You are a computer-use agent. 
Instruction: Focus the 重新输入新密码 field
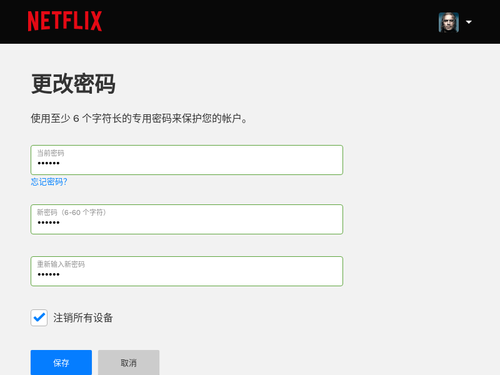pyautogui.click(x=187, y=271)
